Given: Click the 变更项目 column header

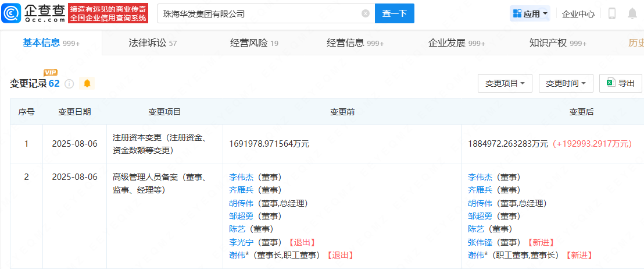Looking at the screenshot, I should click(x=164, y=112).
